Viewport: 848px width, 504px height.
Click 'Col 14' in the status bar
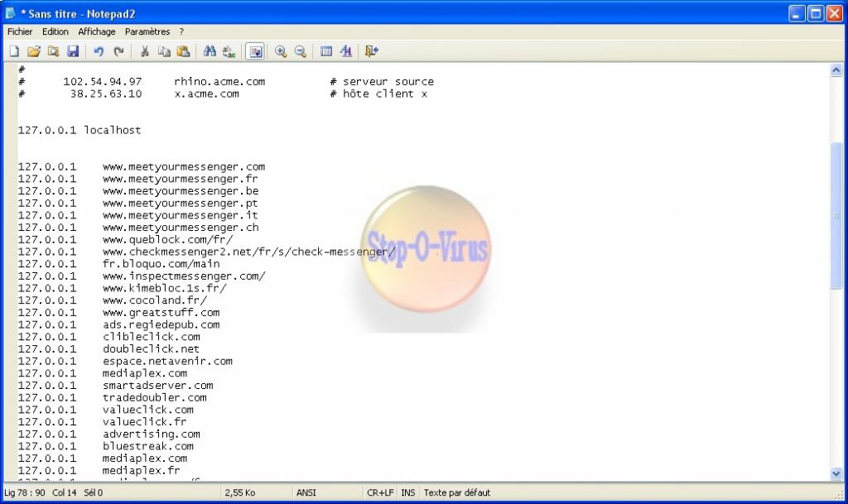coord(65,492)
